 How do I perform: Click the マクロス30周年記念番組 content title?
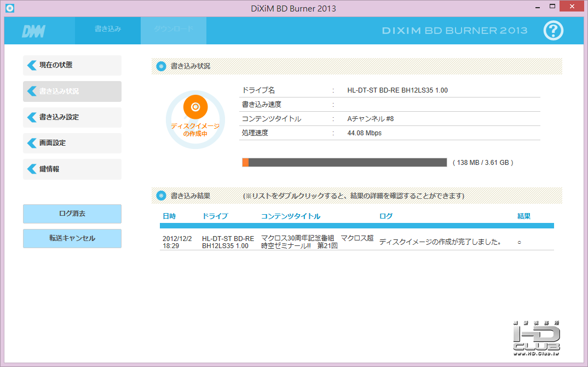pos(317,242)
